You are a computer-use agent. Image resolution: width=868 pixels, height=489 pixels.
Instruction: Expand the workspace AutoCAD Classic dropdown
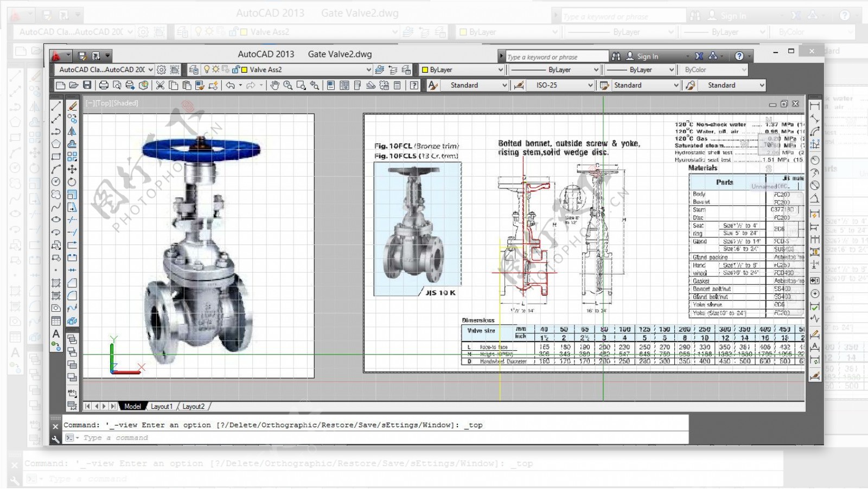pyautogui.click(x=151, y=69)
